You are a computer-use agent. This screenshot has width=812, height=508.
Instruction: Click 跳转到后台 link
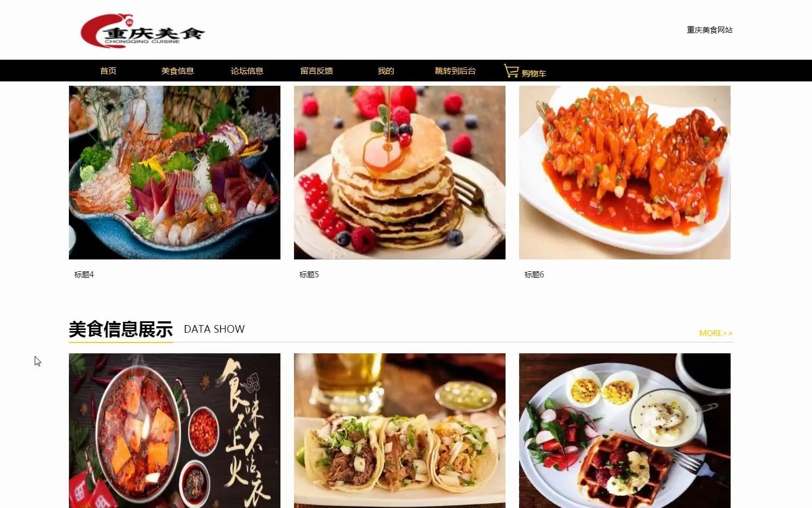point(455,71)
